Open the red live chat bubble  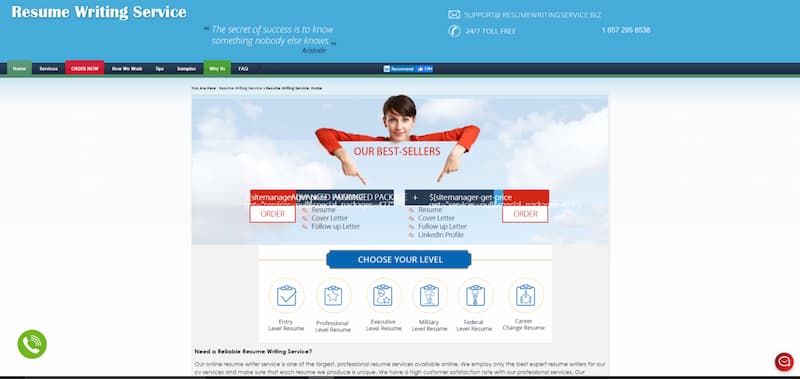coord(784,362)
